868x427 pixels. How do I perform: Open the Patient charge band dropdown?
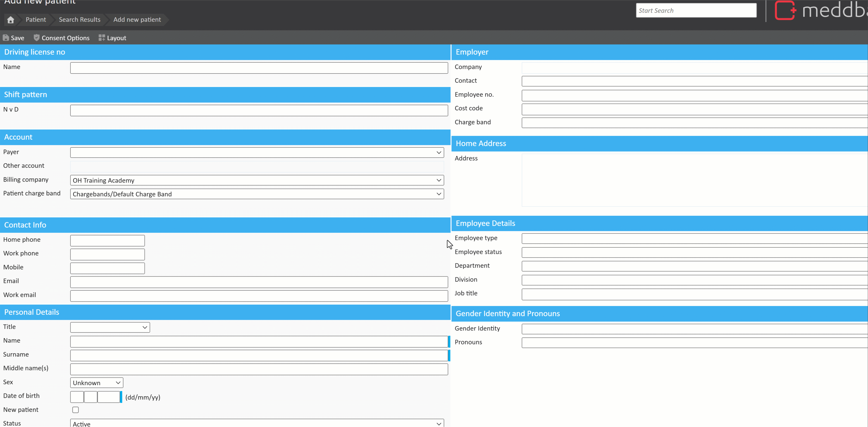pyautogui.click(x=257, y=194)
